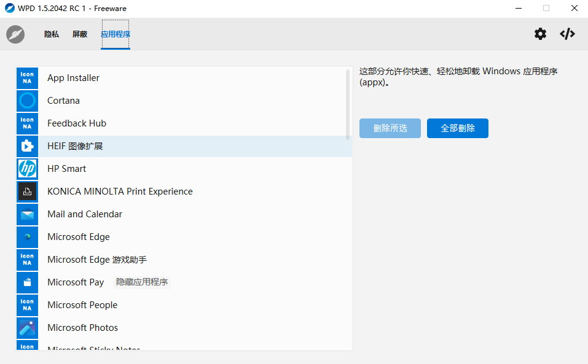Click the 隐藏应用程序 tag
The image size is (588, 364).
142,282
